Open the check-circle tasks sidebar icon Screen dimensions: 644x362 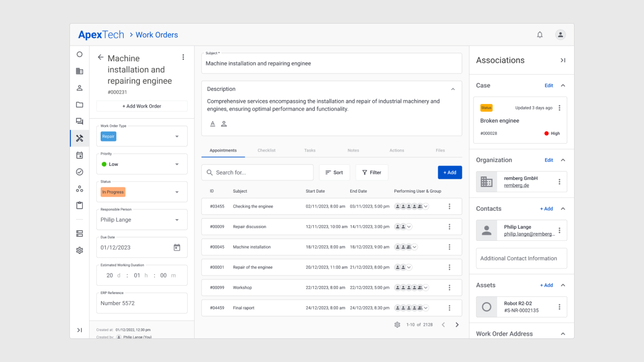79,172
